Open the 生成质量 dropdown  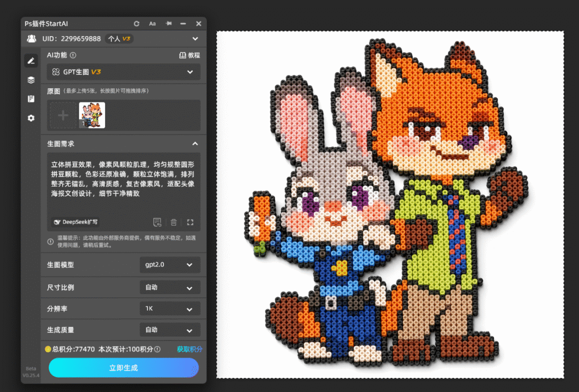coord(170,330)
